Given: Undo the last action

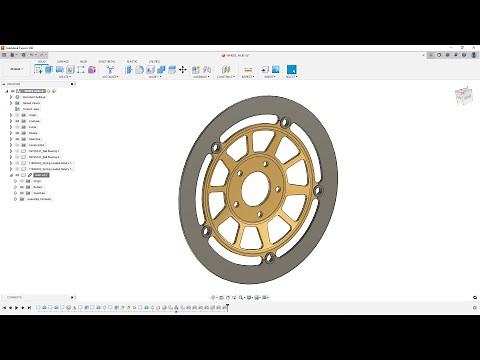Looking at the screenshot, I should pyautogui.click(x=32, y=55).
